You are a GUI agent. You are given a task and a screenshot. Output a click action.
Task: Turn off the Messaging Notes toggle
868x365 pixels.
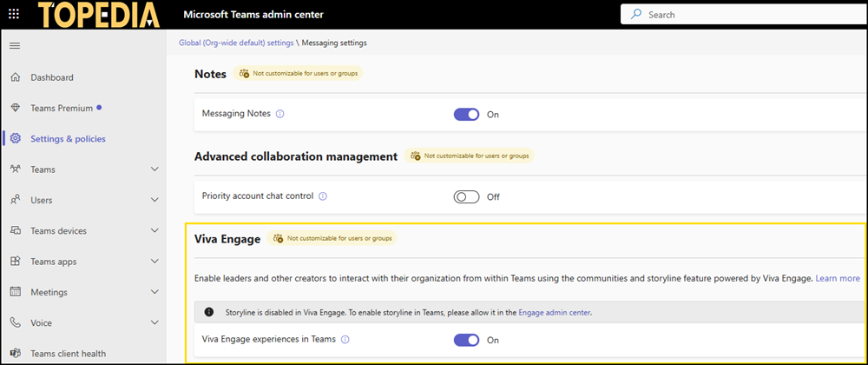click(x=466, y=115)
